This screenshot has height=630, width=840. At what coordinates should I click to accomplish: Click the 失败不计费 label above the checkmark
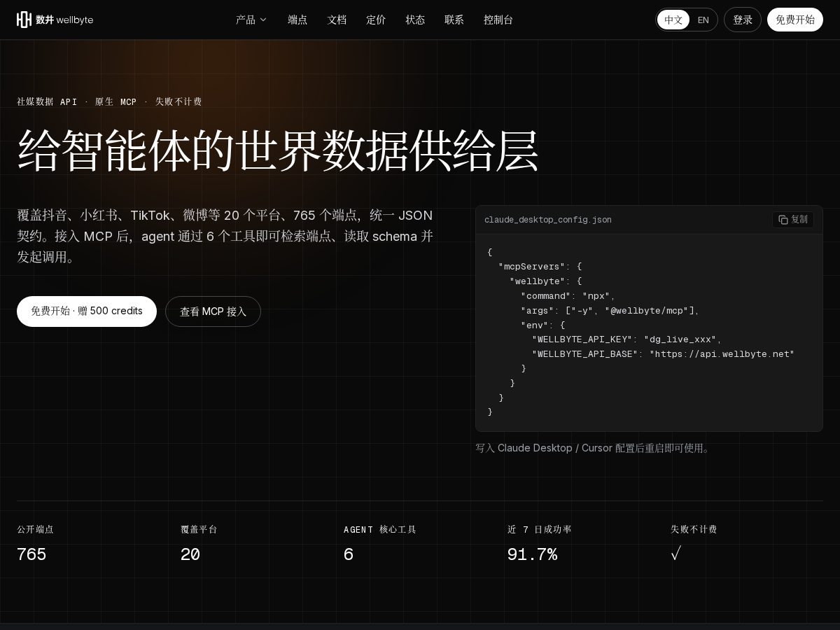coord(694,529)
